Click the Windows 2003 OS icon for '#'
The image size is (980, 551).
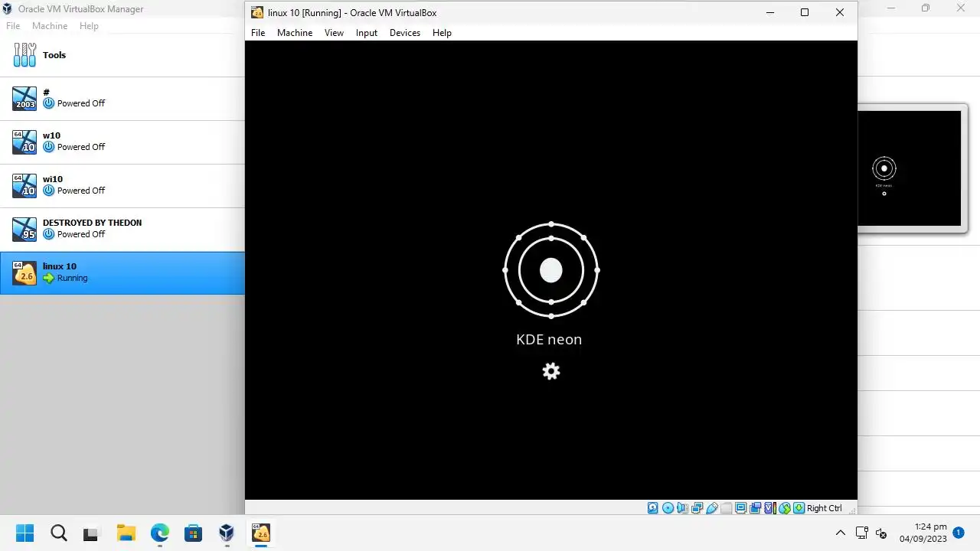[25, 98]
